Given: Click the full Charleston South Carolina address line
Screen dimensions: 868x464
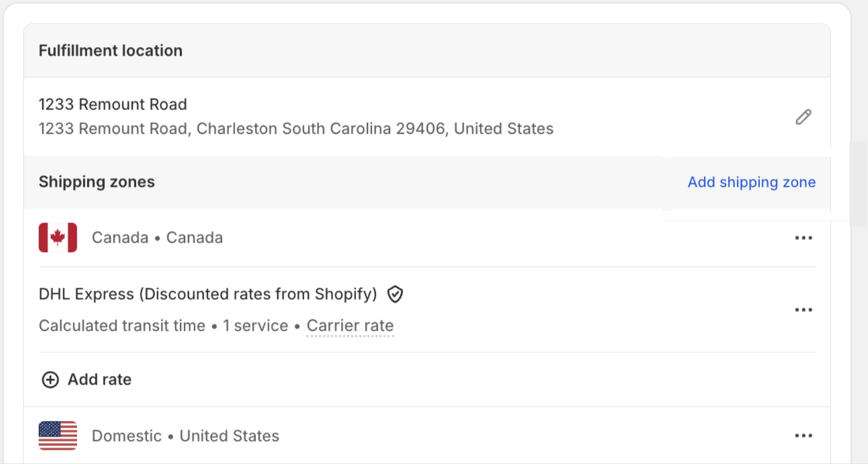Looking at the screenshot, I should click(x=296, y=129).
